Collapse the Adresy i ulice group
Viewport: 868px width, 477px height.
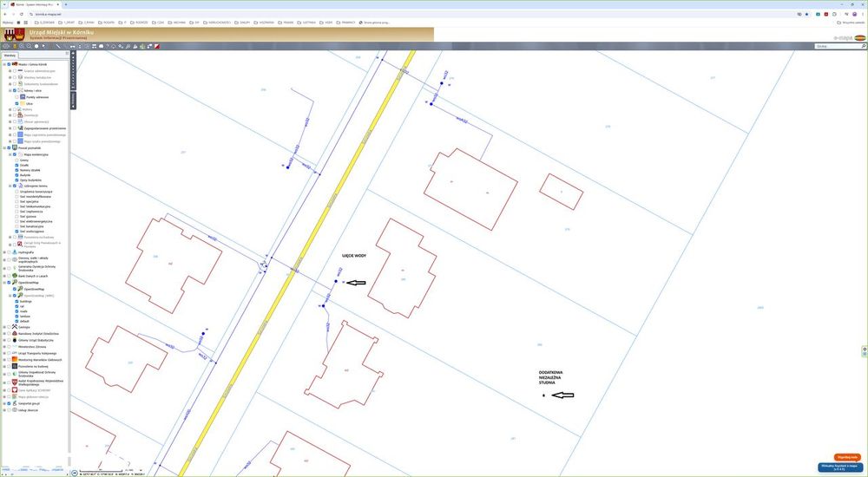(10, 90)
